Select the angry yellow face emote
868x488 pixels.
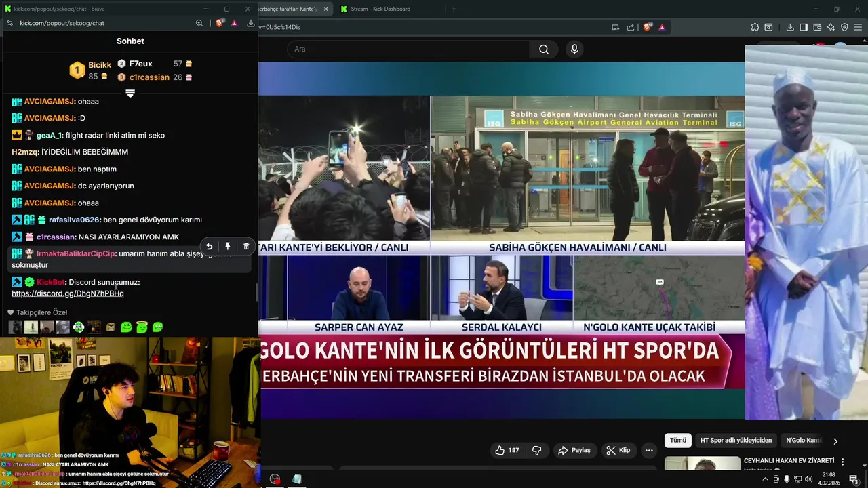click(111, 327)
